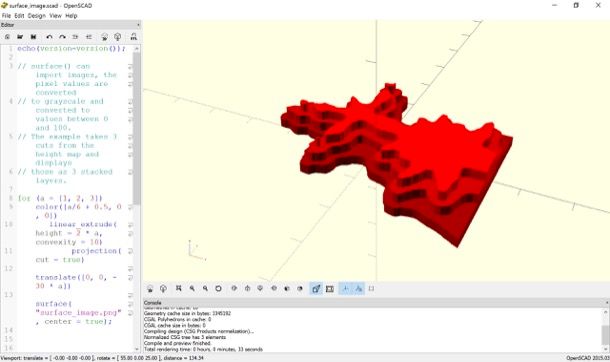Toggle Orthogonal projection button
The height and width of the screenshot is (362, 610).
point(330,289)
